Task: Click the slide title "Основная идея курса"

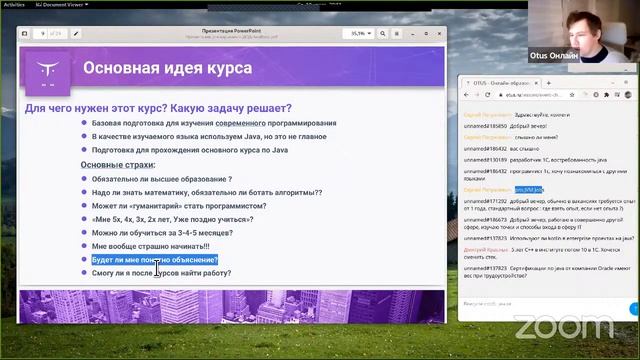Action: [167, 68]
